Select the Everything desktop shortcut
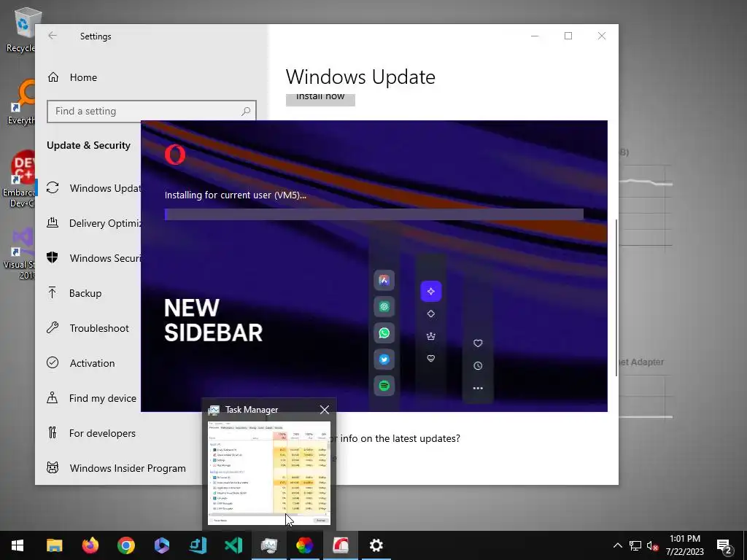 (21, 102)
